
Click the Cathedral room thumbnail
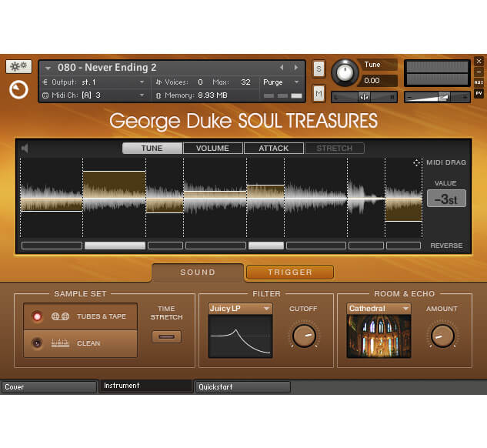tap(379, 336)
